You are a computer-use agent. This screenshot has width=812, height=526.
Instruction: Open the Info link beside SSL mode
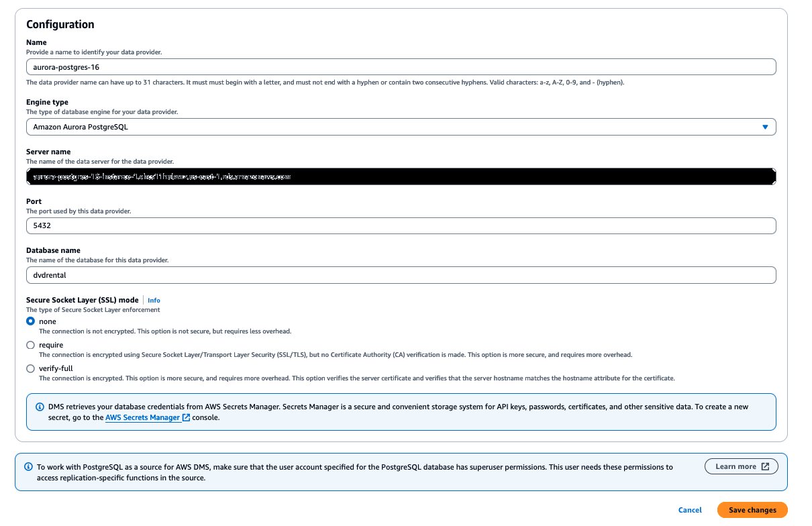154,300
